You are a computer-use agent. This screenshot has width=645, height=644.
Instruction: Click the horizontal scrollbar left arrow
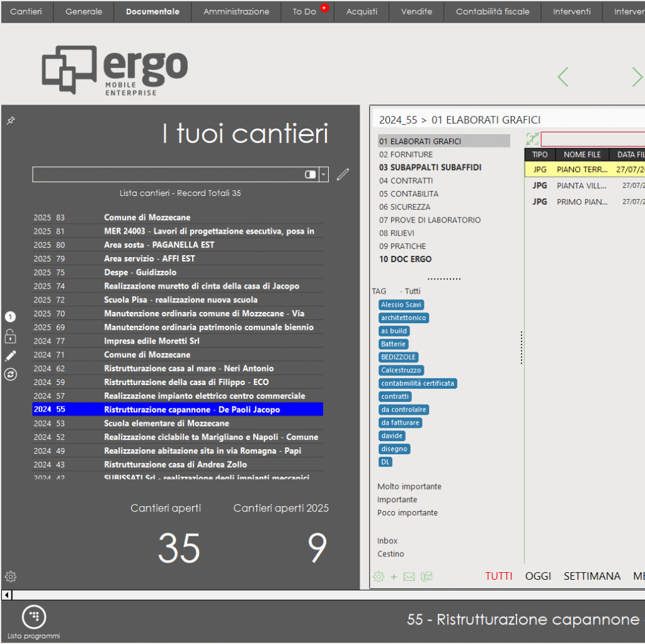click(6, 595)
